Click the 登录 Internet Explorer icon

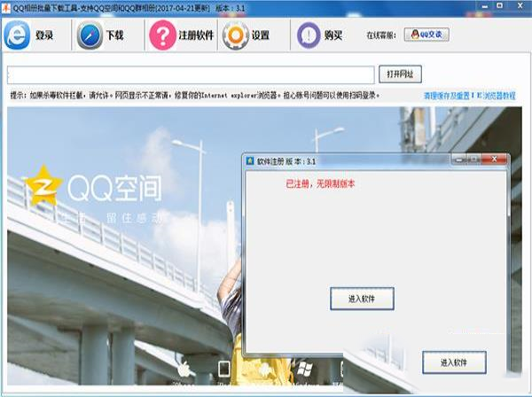coord(17,35)
